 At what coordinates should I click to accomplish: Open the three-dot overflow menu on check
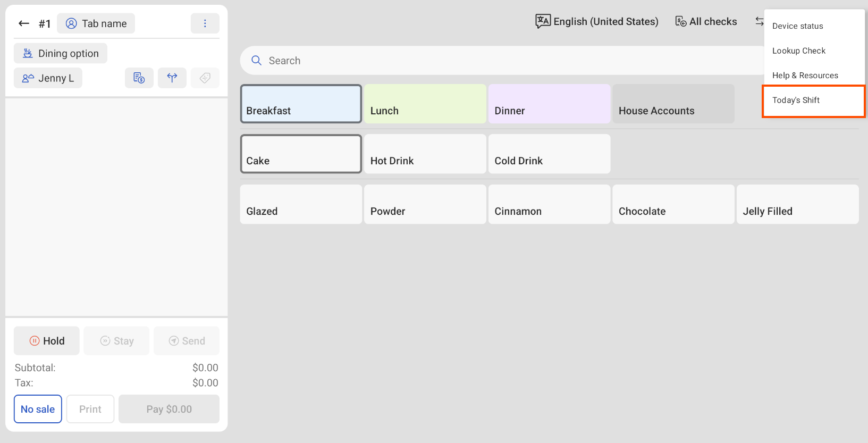[x=205, y=23]
